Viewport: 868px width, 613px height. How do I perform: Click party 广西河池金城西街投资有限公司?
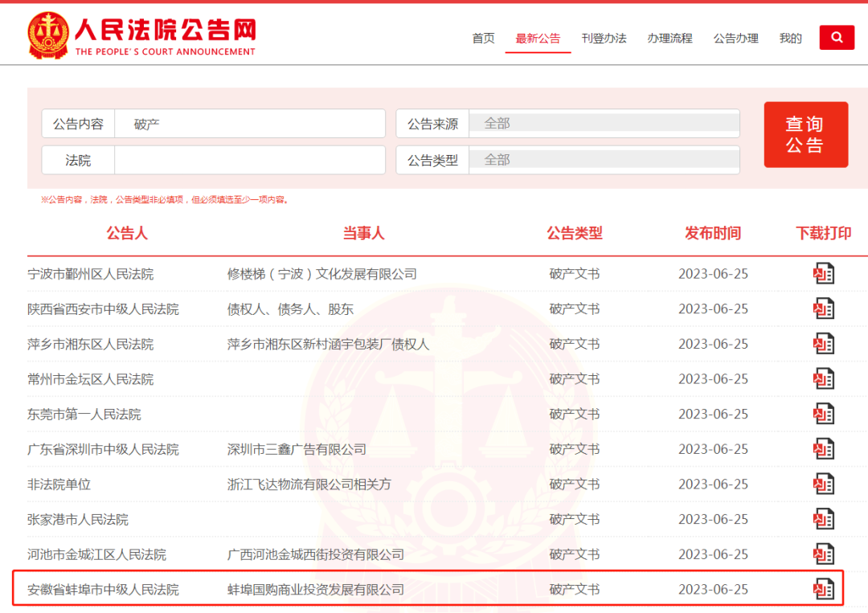pos(316,554)
